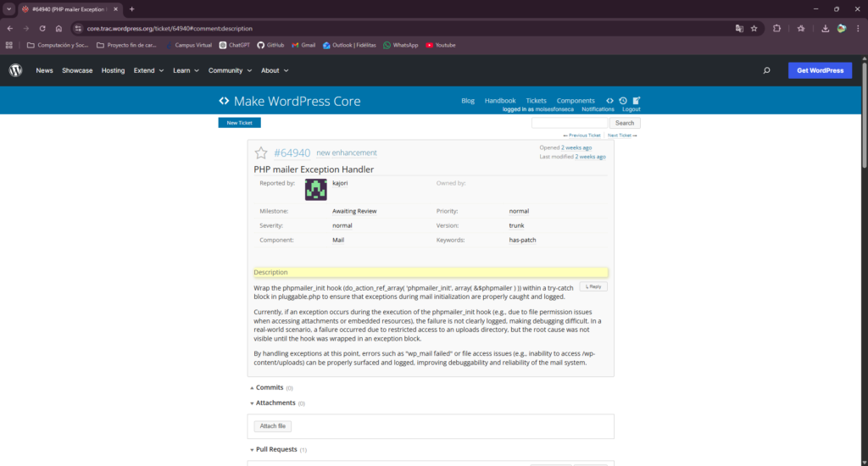This screenshot has width=868, height=466.
Task: Open the Components tab
Action: click(576, 101)
